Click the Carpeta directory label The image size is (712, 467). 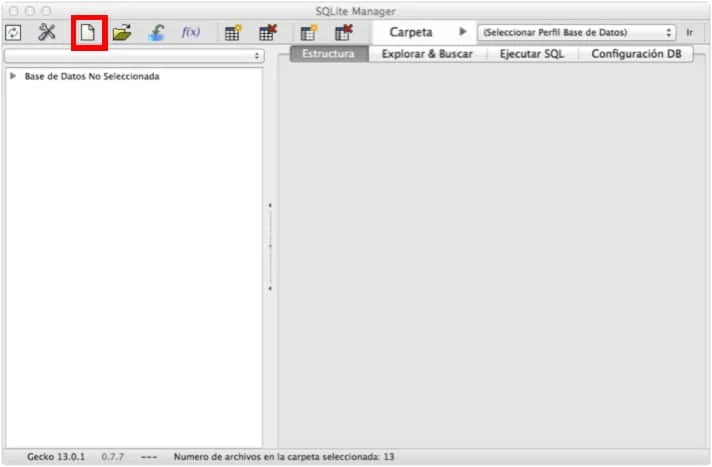coord(411,32)
